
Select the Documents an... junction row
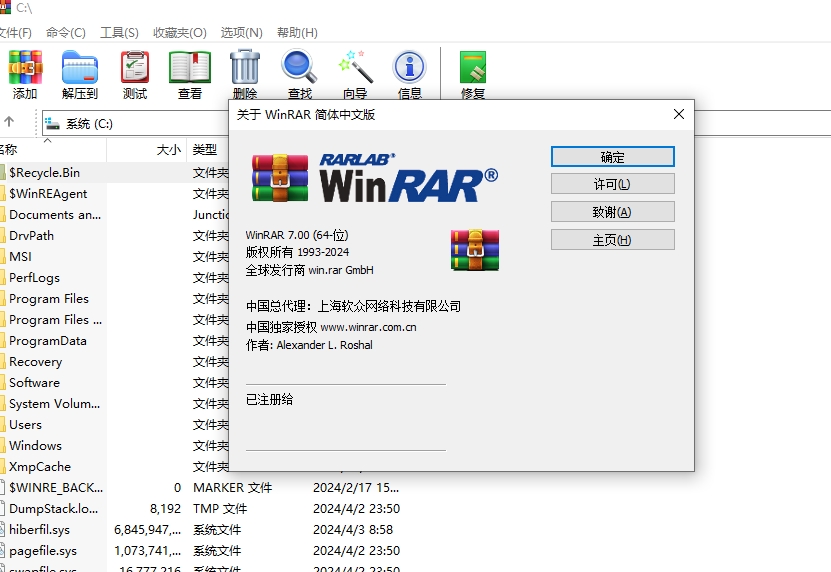click(x=53, y=215)
